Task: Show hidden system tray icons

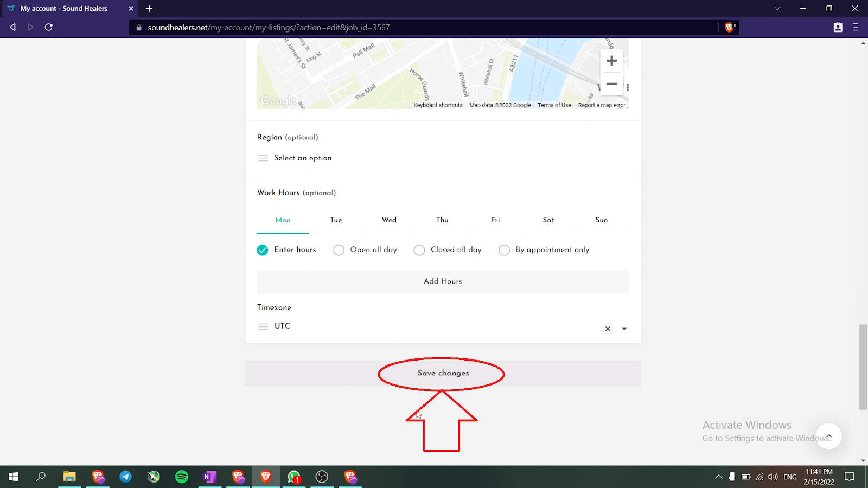Action: coord(719,477)
